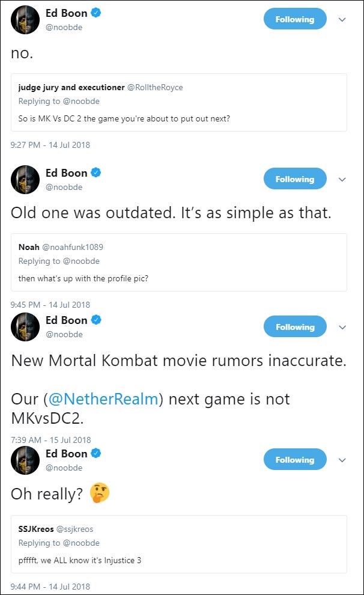Screen dimensions: 364x595
Task: Toggle Following on the Mortal Kombat movie tweet
Action: click(x=295, y=326)
